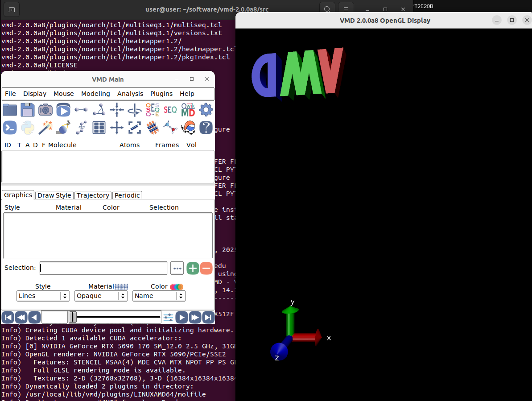Jump to the first frame
Viewport: 532px width, 401px height.
tap(8, 318)
